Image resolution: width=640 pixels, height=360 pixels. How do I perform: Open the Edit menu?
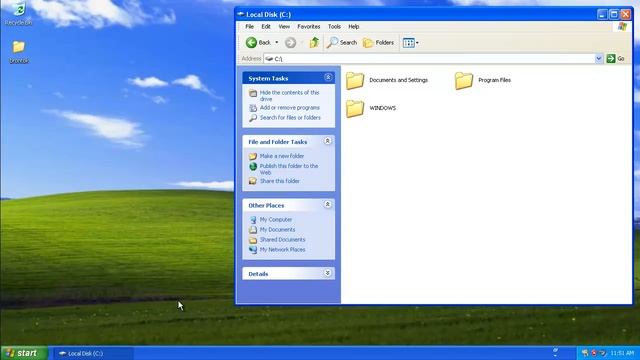coord(266,27)
